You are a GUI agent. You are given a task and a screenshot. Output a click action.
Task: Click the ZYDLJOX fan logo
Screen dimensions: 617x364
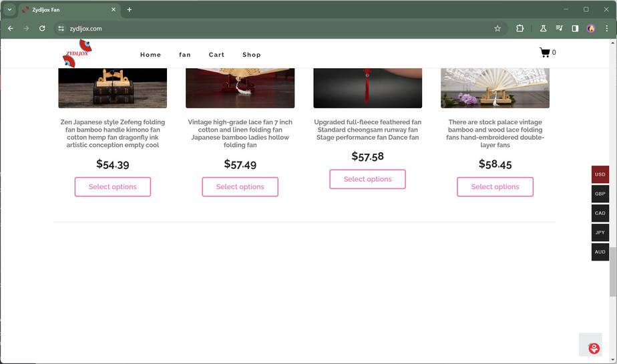pos(77,53)
